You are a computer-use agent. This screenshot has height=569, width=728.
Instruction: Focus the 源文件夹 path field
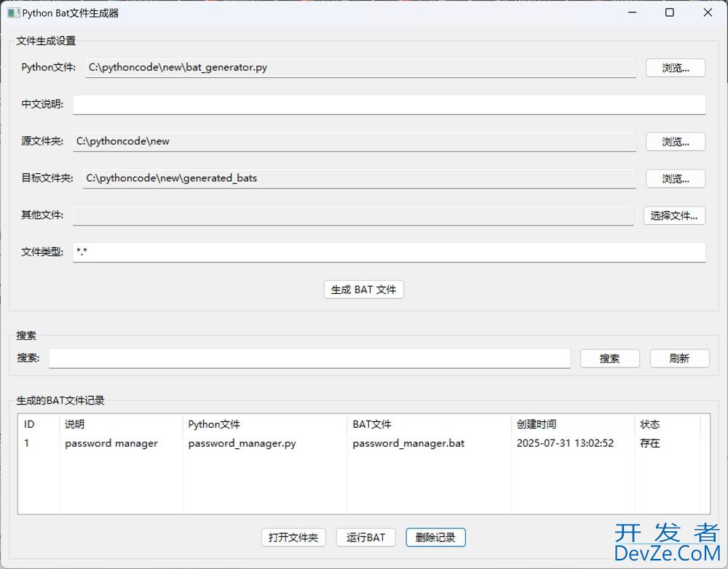tap(355, 142)
